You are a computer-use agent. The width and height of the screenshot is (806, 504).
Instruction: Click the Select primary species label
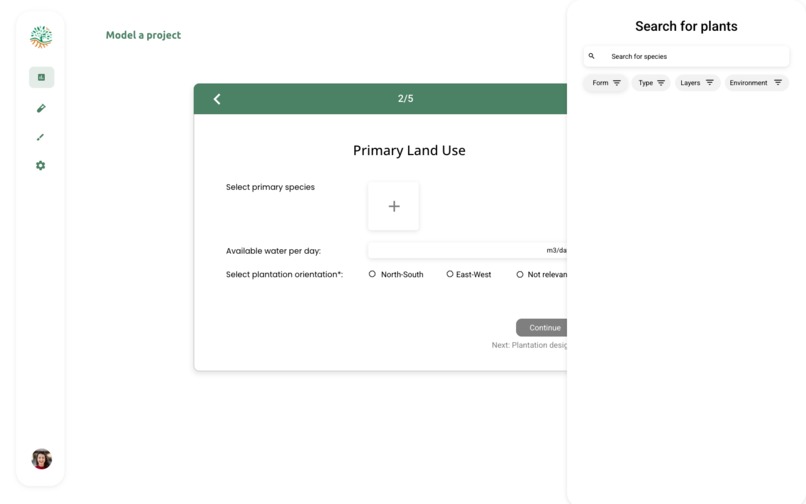tap(270, 187)
